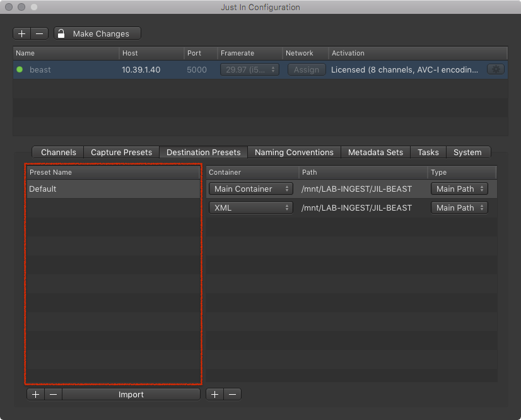Screen dimensions: 521x420
Task: Open the Main Container dropdown
Action: [250, 189]
